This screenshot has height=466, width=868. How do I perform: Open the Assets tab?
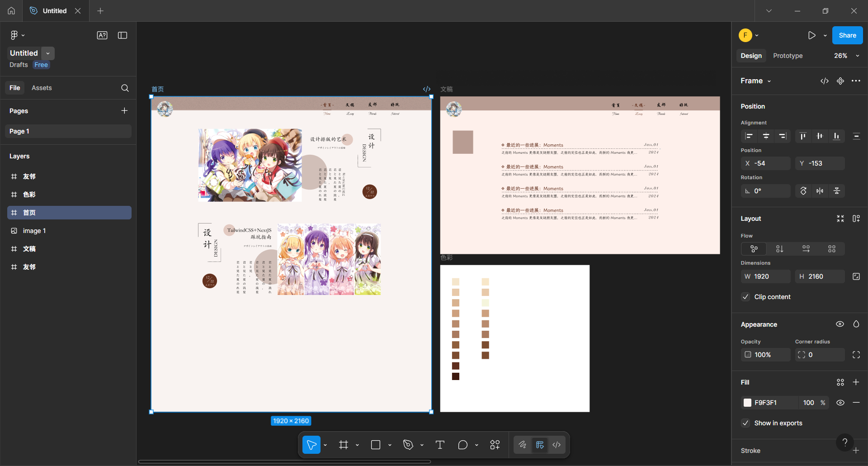pos(42,88)
